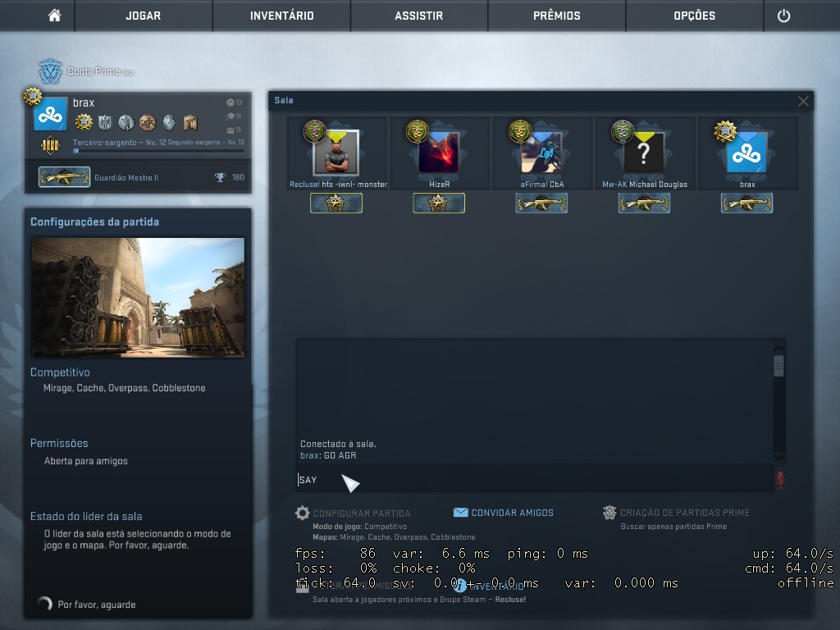Viewport: 840px width, 630px height.
Task: Click the AK rank badge under lobby brax
Action: [746, 203]
